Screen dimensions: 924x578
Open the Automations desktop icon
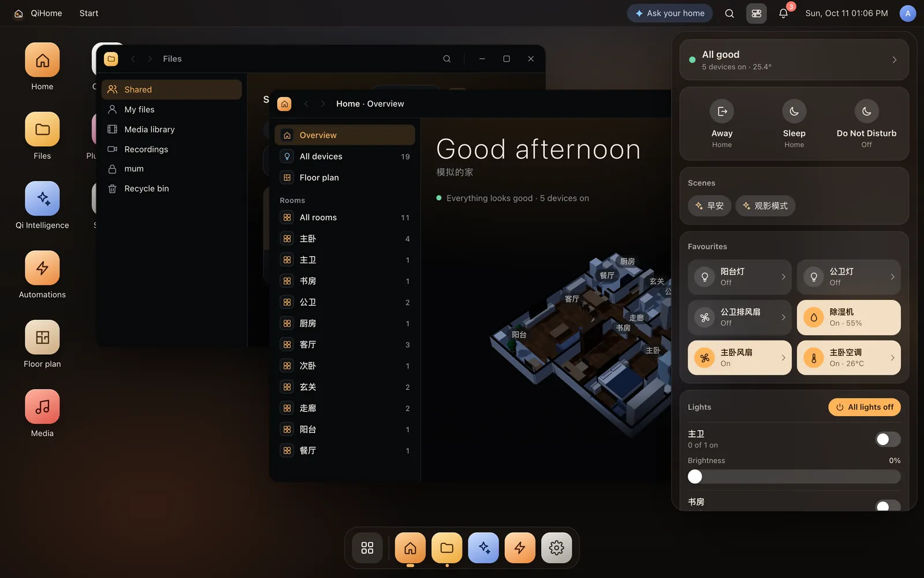point(42,268)
